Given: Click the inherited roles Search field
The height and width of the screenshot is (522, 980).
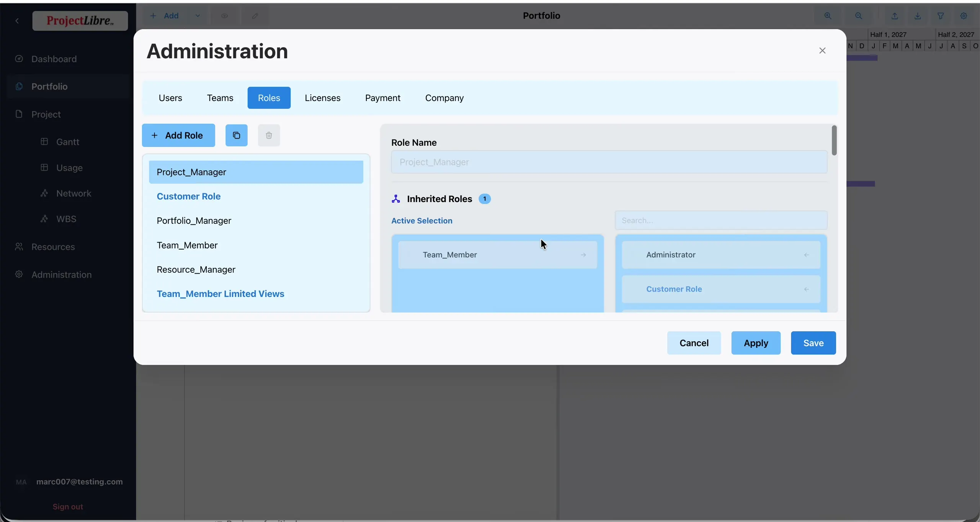Looking at the screenshot, I should pyautogui.click(x=721, y=220).
